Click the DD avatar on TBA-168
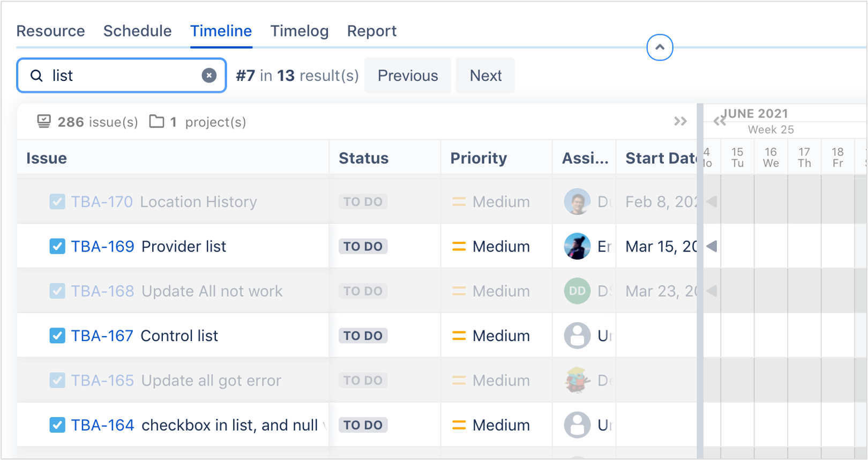Screen dimensions: 868x460 tap(577, 291)
